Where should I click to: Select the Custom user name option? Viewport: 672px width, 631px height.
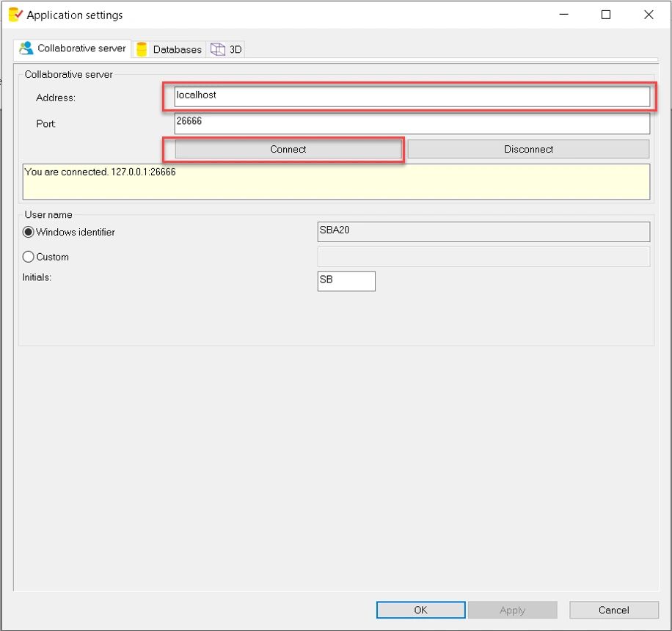(x=29, y=257)
